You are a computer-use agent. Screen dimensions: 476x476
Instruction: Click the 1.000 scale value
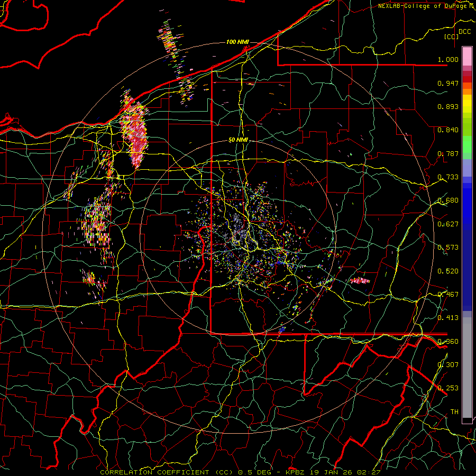coord(448,59)
